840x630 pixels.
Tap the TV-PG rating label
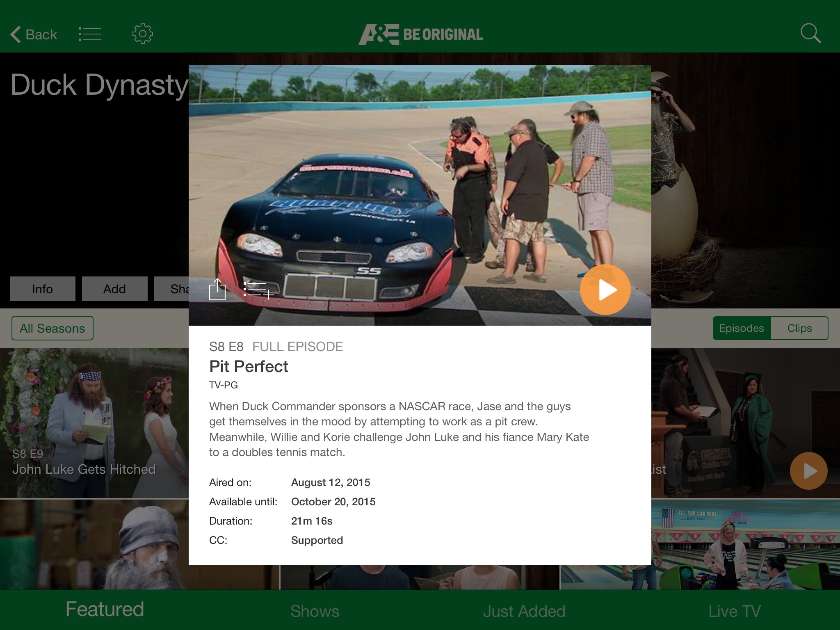pos(224,385)
